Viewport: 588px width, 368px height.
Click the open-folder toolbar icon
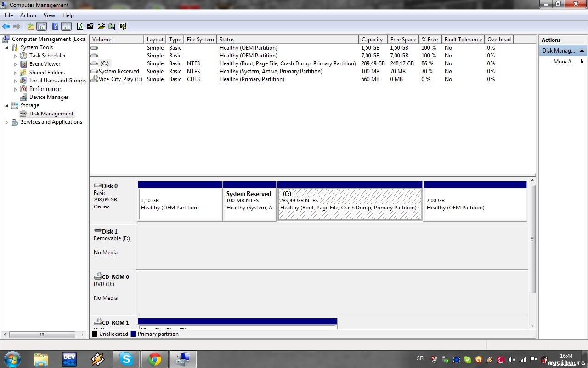101,27
